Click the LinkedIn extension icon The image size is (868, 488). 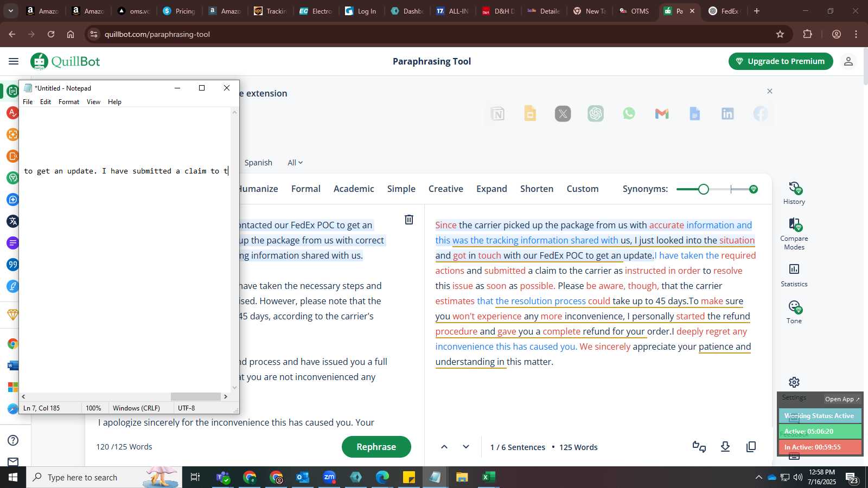[727, 113]
